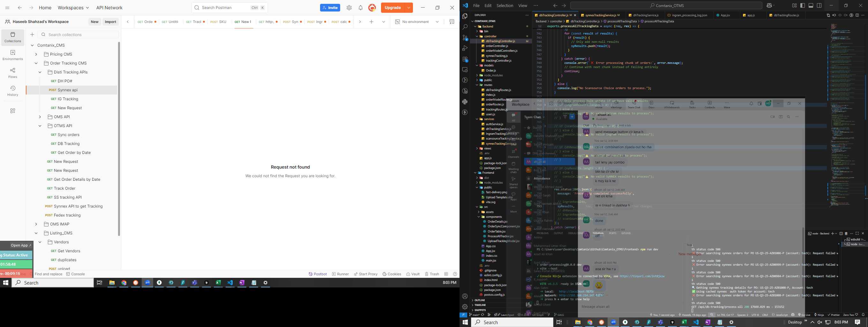This screenshot has width=868, height=327.
Task: Open orderController.js in VS Code Explorer
Action: [x=497, y=46]
